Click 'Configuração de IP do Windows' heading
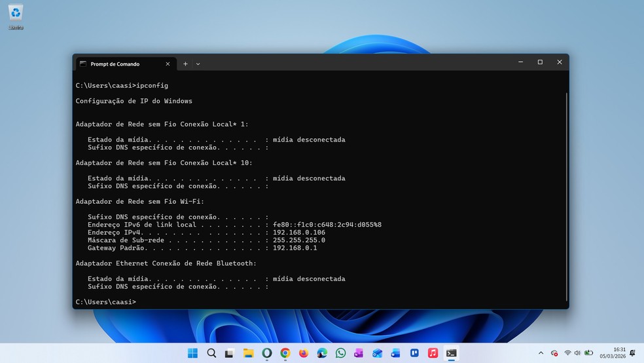The height and width of the screenshot is (363, 644). point(134,101)
